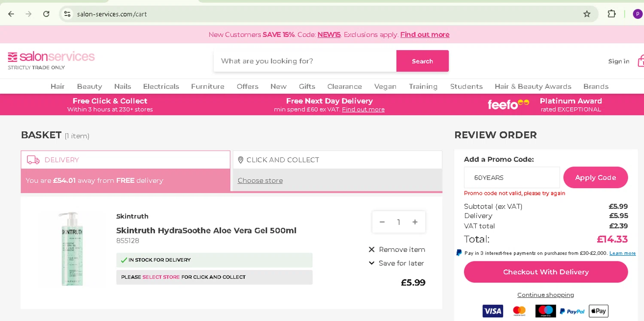644x321 pixels.
Task: Click the Remove item link
Action: (402, 249)
